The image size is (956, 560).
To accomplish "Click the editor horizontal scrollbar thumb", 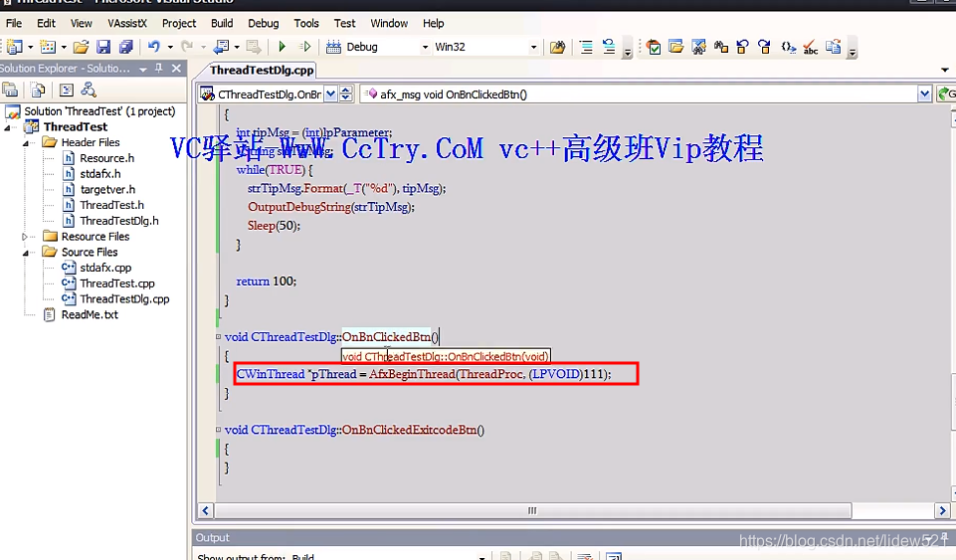I will click(x=532, y=510).
